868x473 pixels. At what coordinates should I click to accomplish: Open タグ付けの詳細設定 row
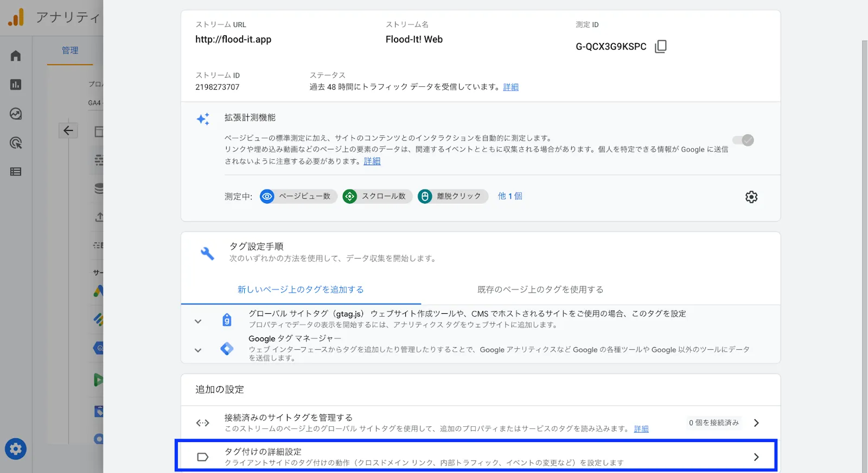point(476,457)
